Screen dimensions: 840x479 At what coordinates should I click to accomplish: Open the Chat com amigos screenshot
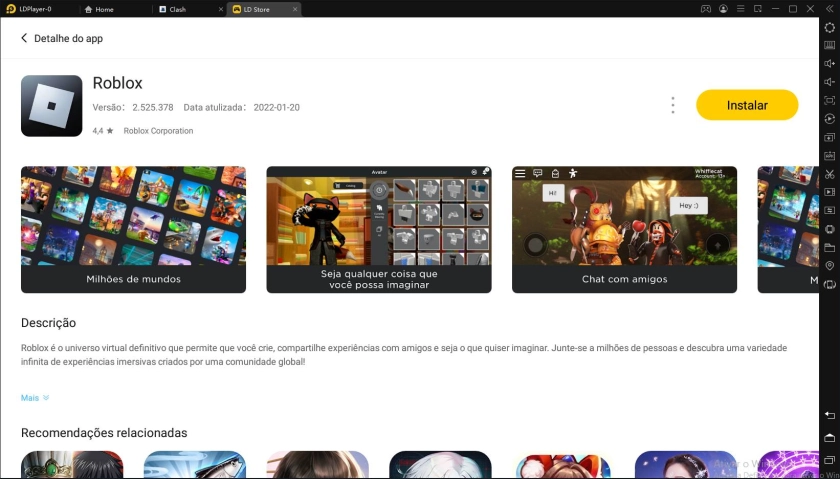(624, 229)
